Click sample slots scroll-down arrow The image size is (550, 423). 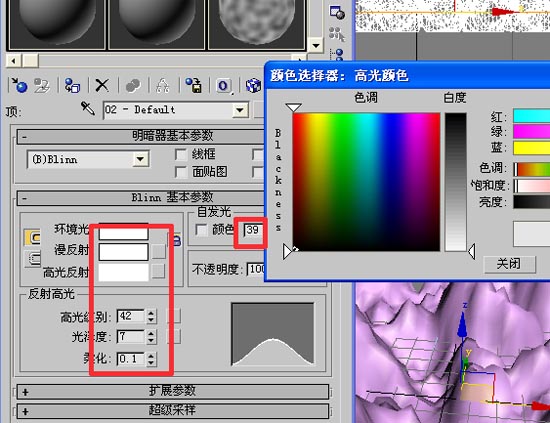click(316, 46)
